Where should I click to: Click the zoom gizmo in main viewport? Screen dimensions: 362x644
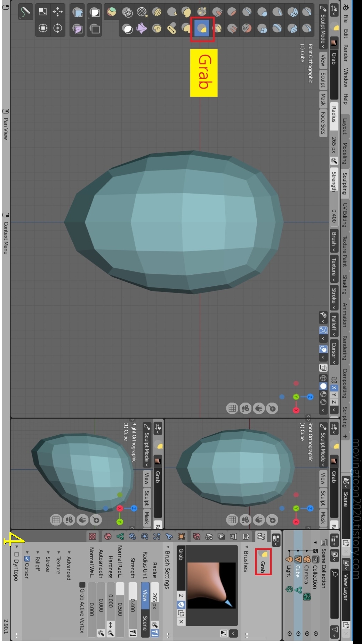273,408
